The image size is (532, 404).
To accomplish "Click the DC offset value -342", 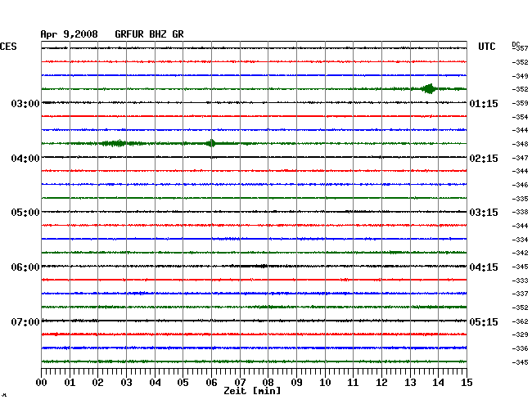I will 520,253.
